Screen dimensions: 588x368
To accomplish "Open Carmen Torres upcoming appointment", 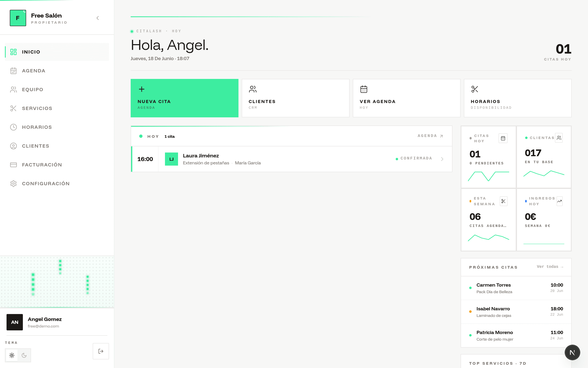I will pos(516,288).
